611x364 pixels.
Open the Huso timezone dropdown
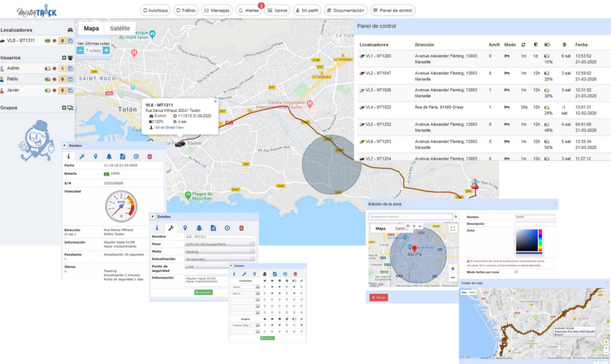(219, 244)
